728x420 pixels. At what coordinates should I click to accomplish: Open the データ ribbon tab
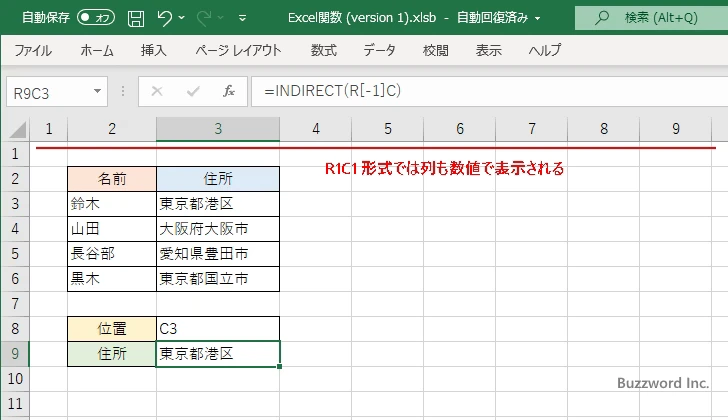click(x=379, y=50)
